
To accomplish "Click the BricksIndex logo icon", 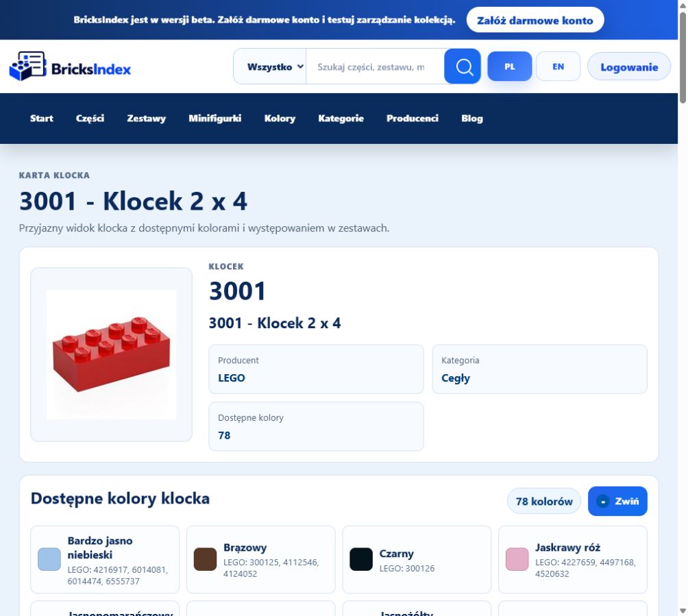I will [27, 66].
